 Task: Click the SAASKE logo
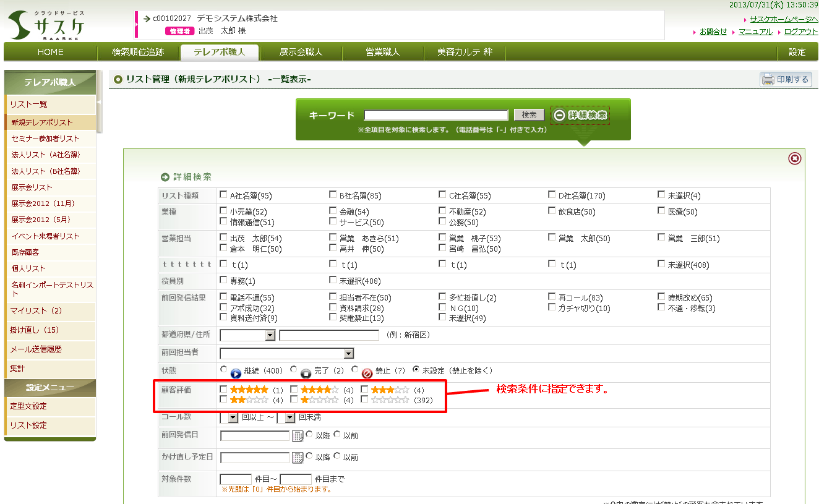point(46,25)
